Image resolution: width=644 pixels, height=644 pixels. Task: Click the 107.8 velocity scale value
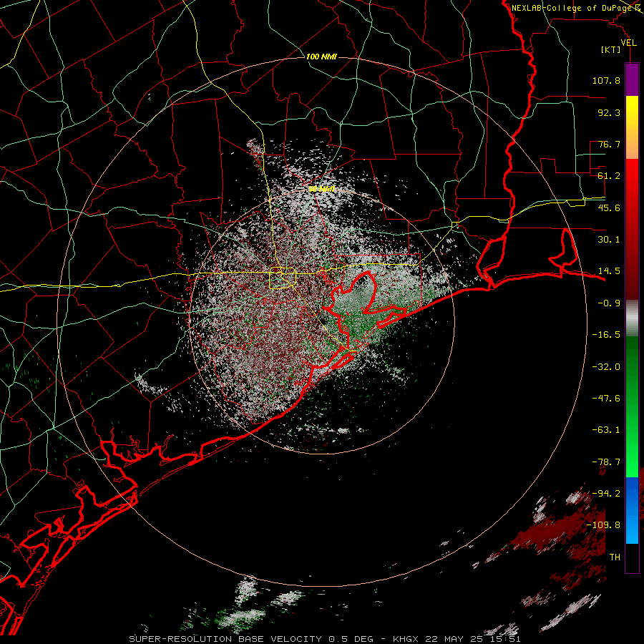coord(606,80)
